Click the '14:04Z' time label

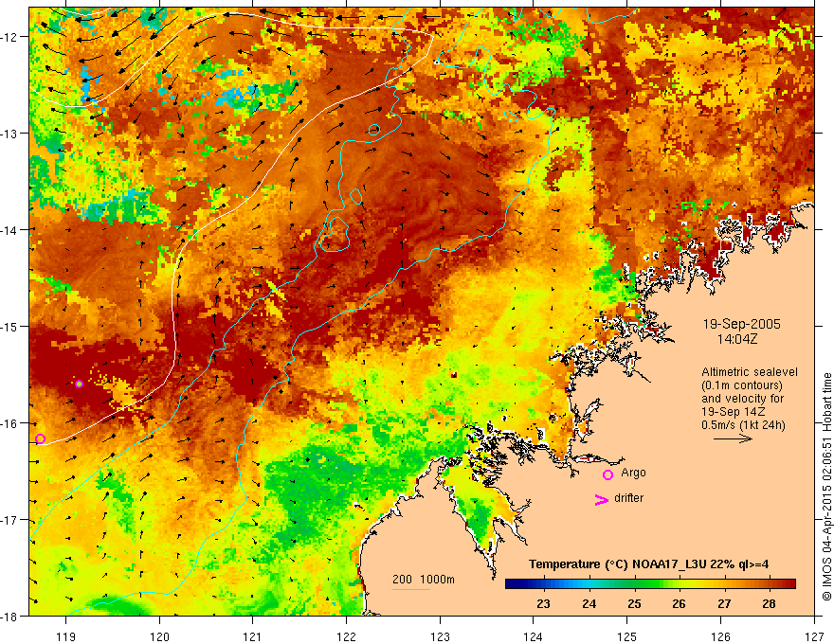point(736,339)
